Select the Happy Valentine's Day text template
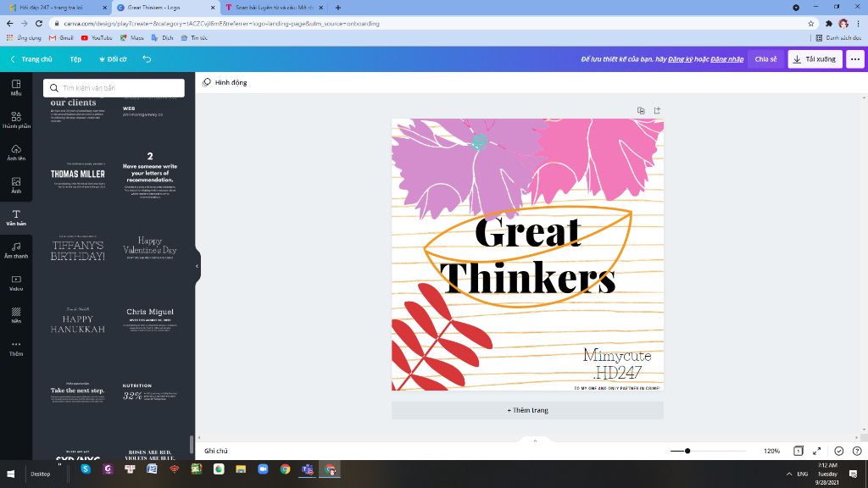The width and height of the screenshot is (868, 488). click(150, 247)
